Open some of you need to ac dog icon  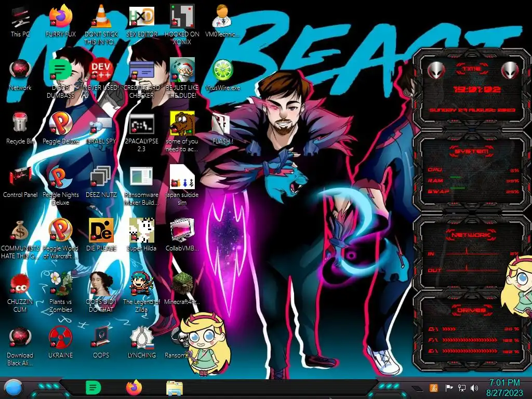click(x=182, y=132)
